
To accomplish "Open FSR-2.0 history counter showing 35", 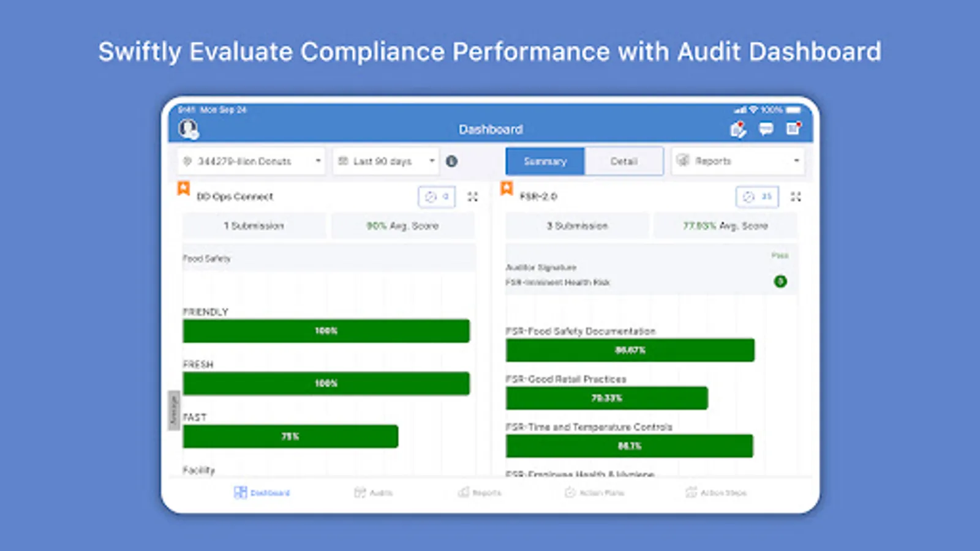I will [x=757, y=197].
